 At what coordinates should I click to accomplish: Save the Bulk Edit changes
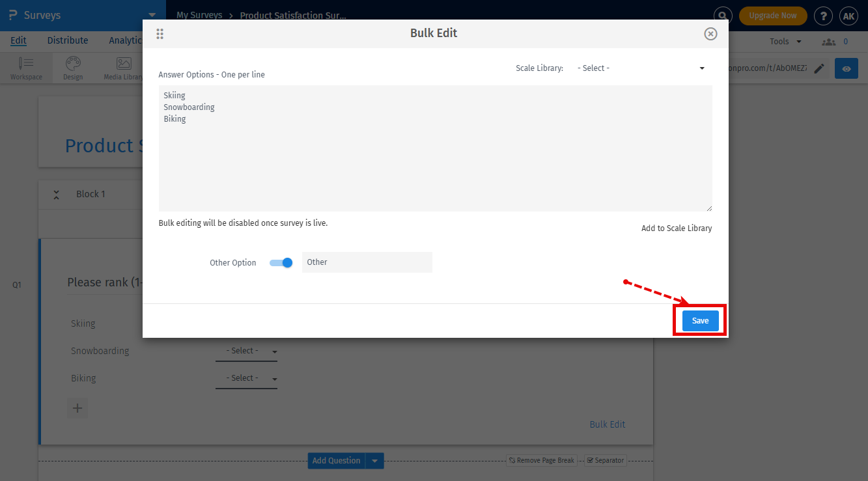click(x=699, y=320)
